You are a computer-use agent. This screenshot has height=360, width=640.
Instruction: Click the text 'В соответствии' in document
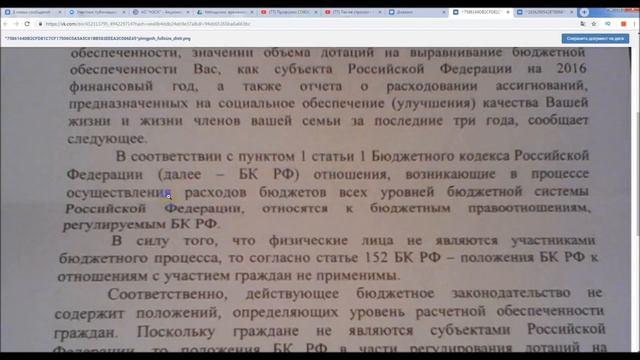(169, 156)
